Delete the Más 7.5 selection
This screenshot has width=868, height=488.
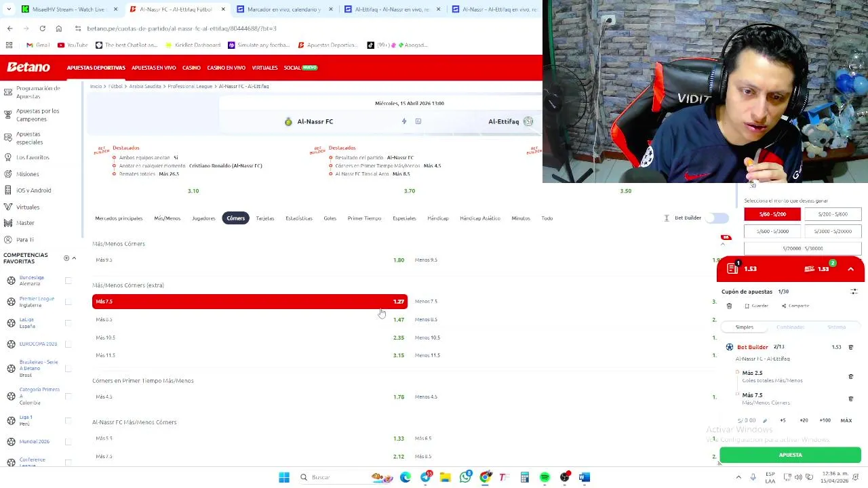851,399
